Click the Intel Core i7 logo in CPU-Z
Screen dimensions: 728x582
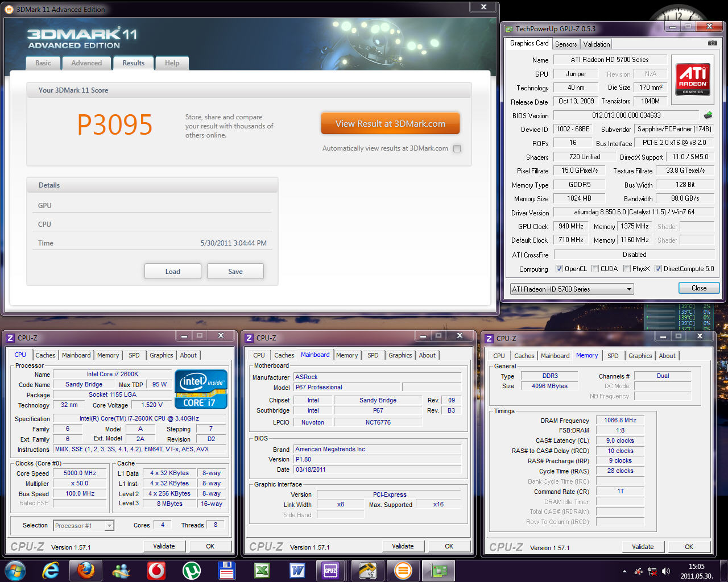pyautogui.click(x=201, y=389)
